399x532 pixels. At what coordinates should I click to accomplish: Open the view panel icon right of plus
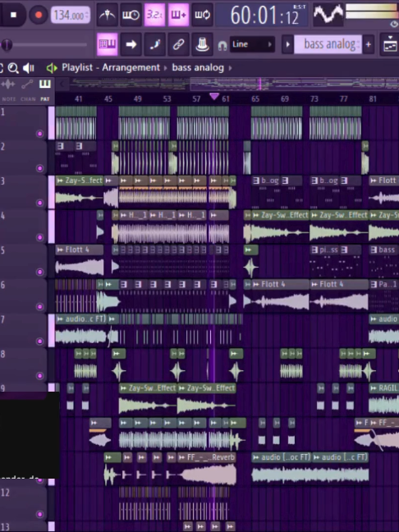coord(389,44)
